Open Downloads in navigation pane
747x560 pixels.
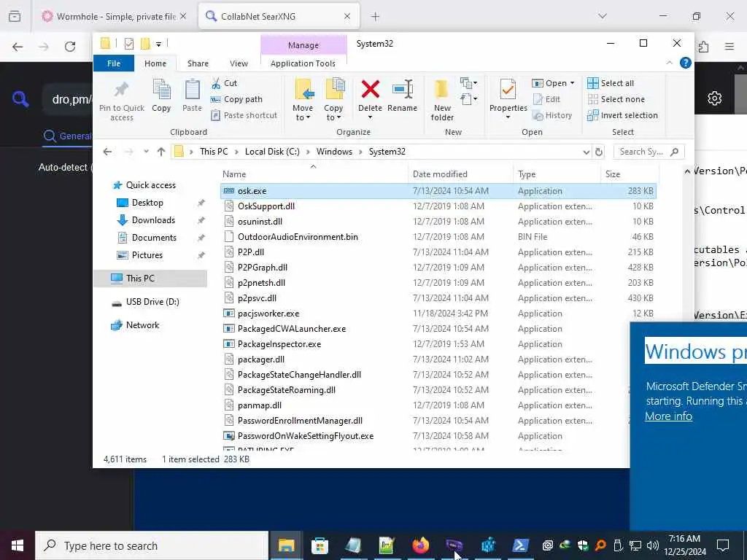click(x=153, y=220)
